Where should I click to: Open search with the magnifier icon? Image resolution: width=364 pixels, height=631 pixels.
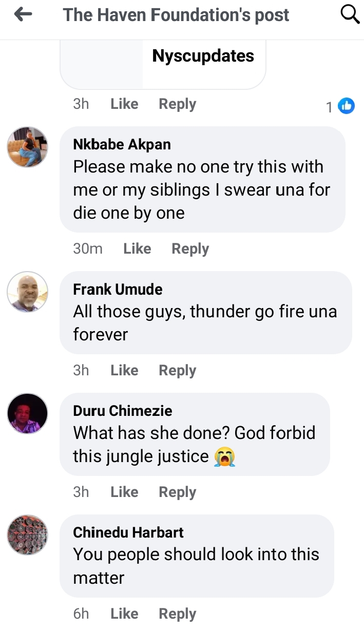tap(350, 15)
